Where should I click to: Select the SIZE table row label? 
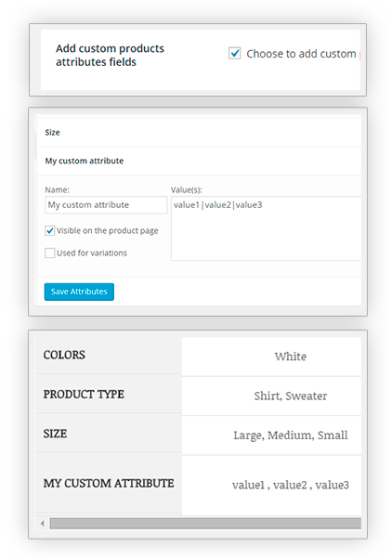point(55,434)
